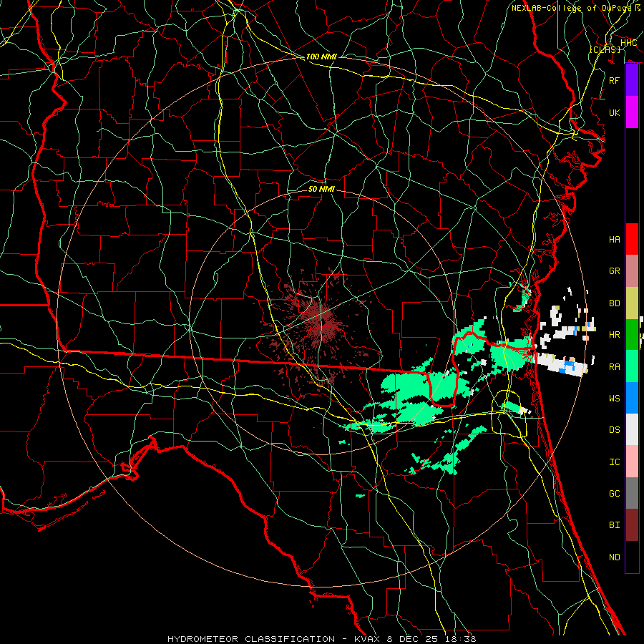Click the 'GC' legend label
Image resolution: width=644 pixels, height=644 pixels.
coord(615,494)
